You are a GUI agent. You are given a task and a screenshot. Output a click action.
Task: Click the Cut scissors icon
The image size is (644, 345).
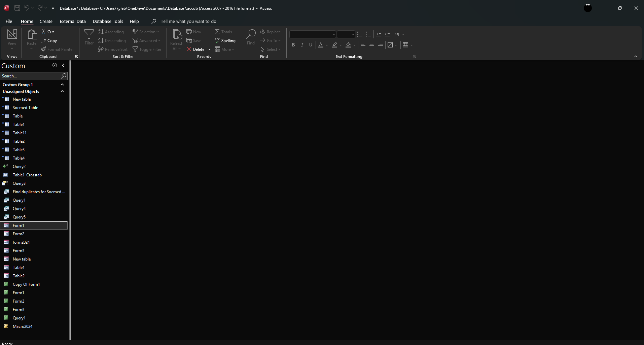tap(43, 32)
